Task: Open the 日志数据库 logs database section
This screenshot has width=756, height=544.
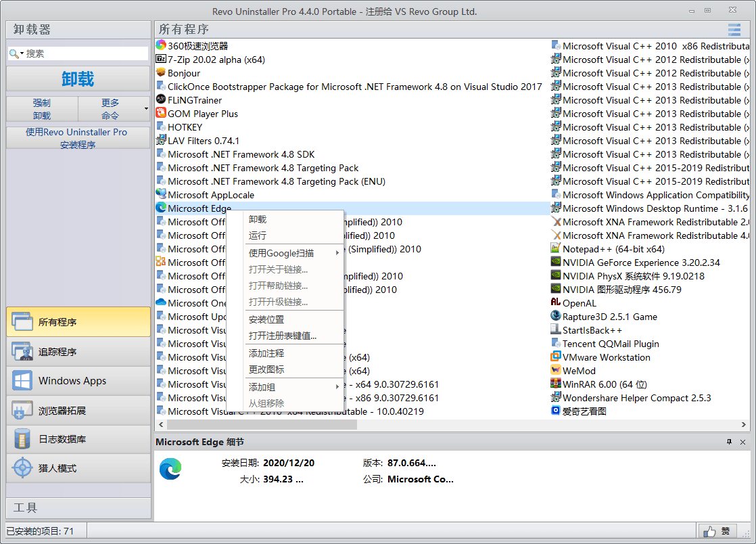Action: click(78, 438)
